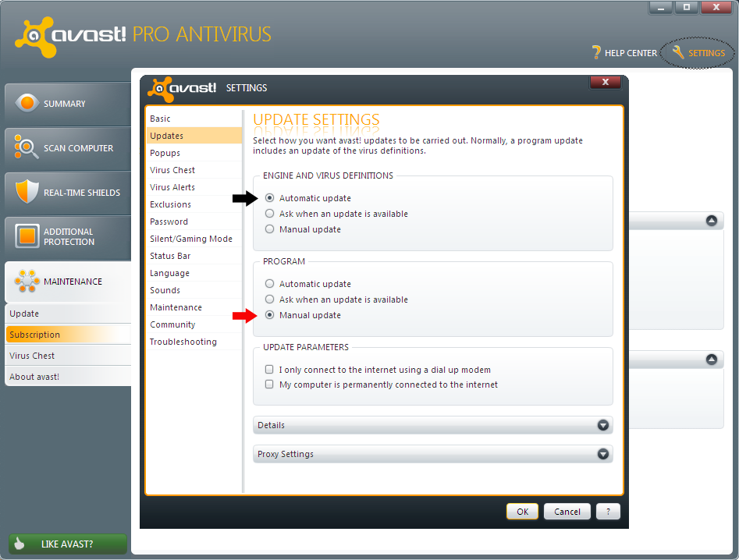
Task: Click the ? help button in dialog
Action: coord(608,512)
